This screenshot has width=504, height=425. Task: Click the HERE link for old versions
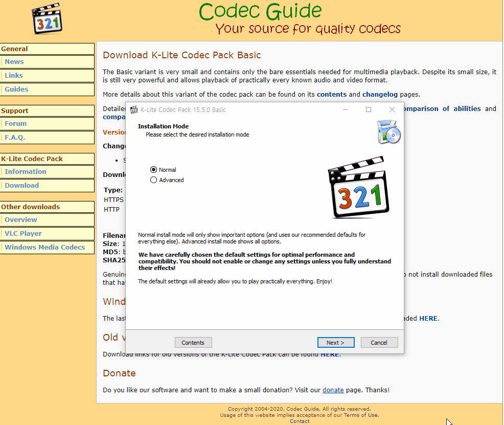[x=330, y=354]
